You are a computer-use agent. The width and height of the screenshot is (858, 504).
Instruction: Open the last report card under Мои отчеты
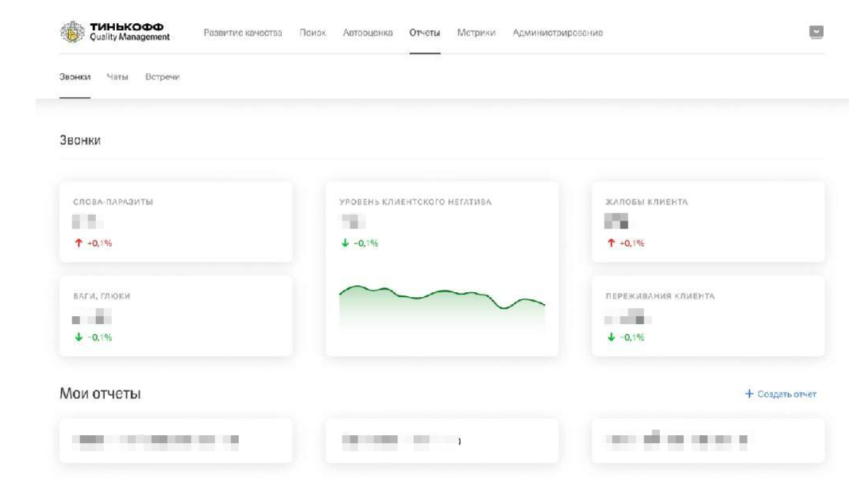click(x=708, y=441)
